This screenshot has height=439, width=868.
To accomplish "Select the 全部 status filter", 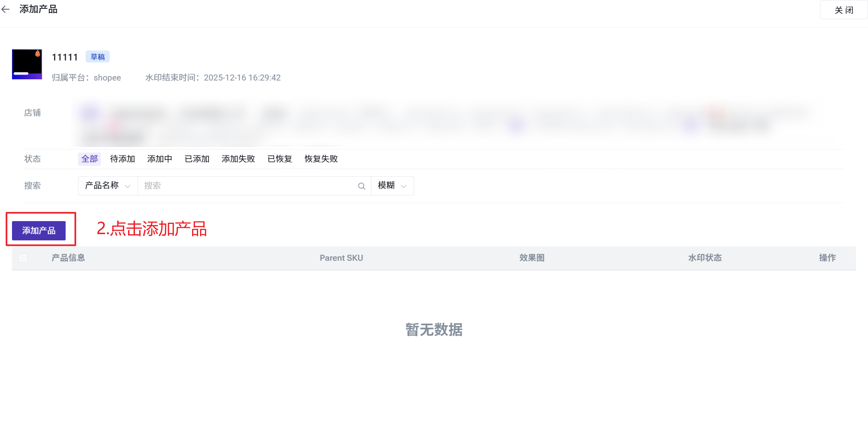I will tap(89, 159).
